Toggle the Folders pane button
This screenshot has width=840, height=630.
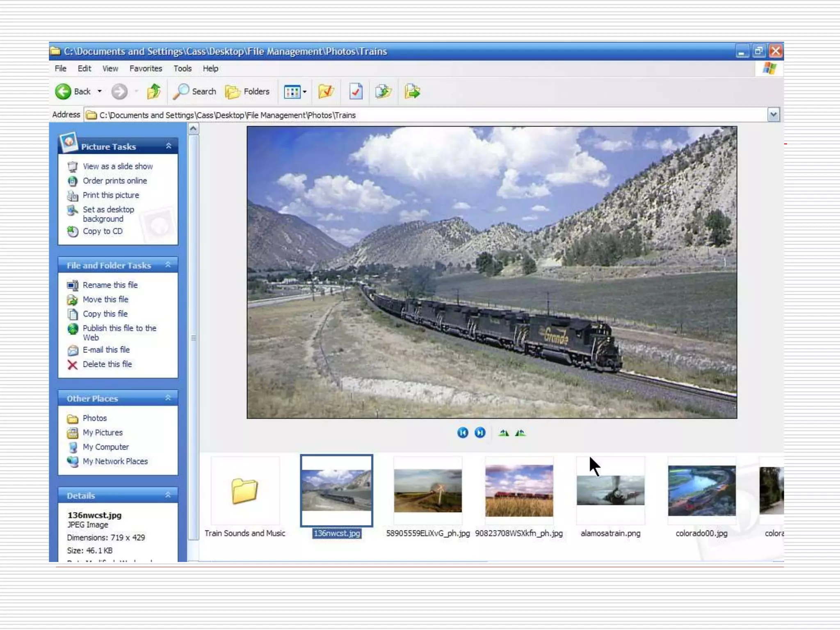[247, 91]
